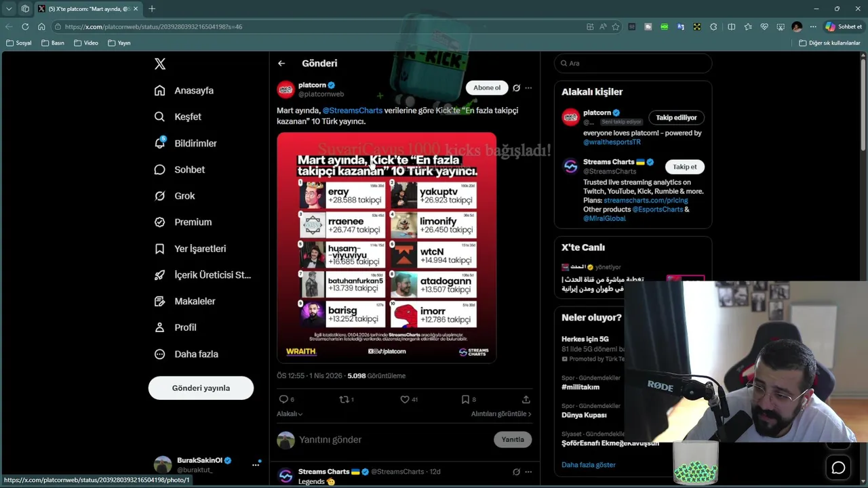The width and height of the screenshot is (868, 488).
Task: Click the reply icon on post
Action: point(283,399)
